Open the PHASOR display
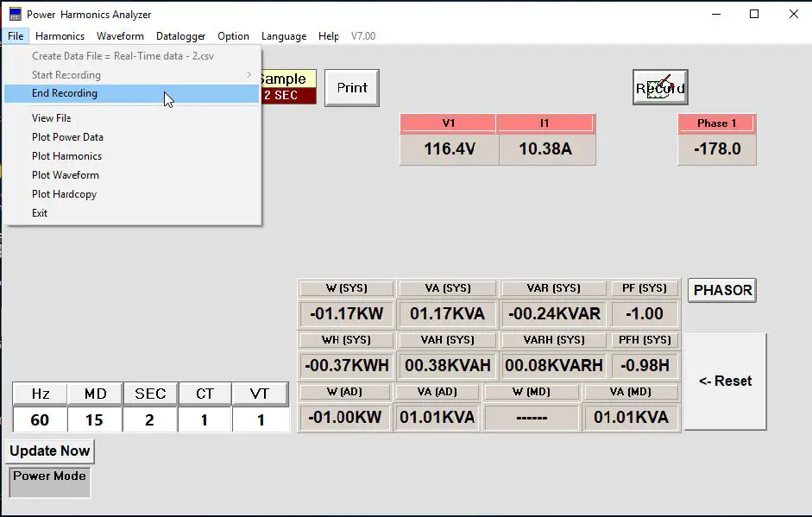Screen dimensions: 812x517 point(721,290)
